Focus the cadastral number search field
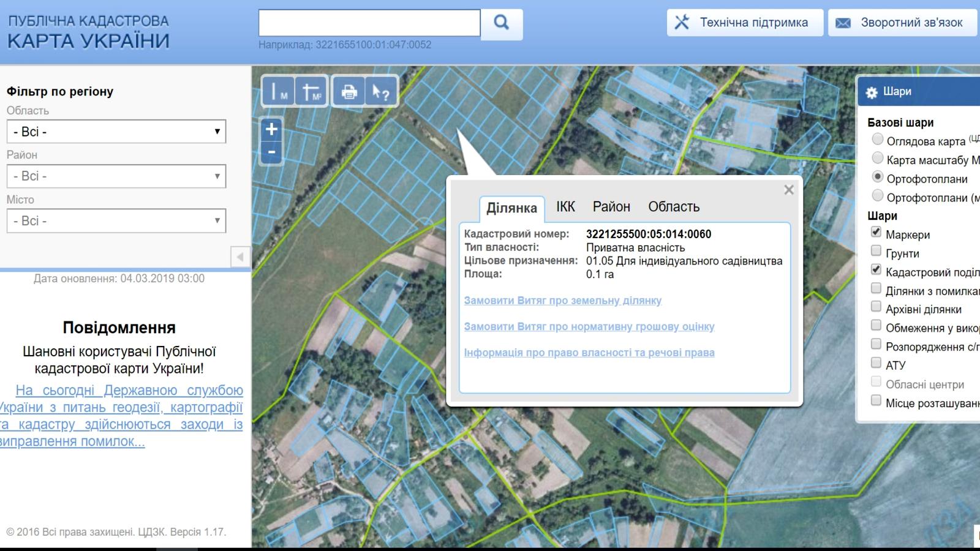980x551 pixels. click(369, 23)
